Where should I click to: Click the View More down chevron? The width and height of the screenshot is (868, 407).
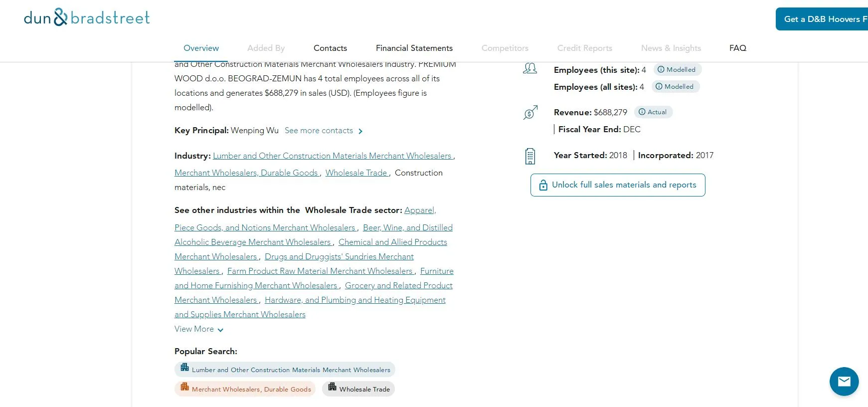pyautogui.click(x=220, y=330)
